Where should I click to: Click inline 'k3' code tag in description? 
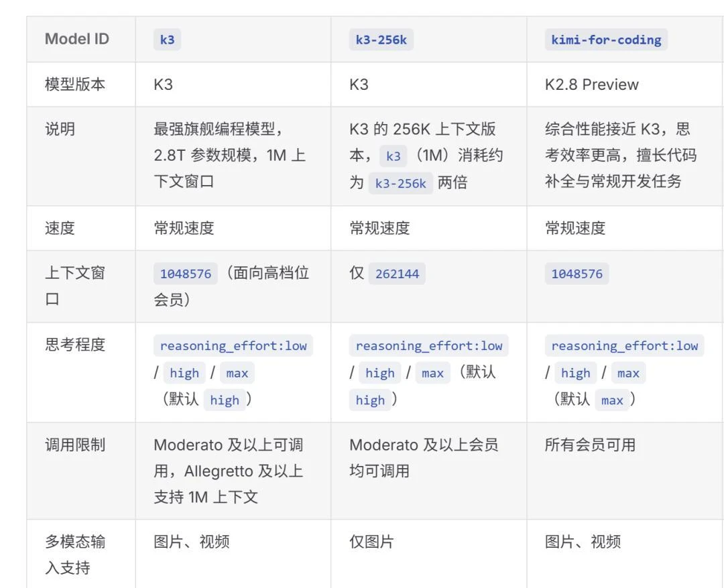(x=394, y=156)
